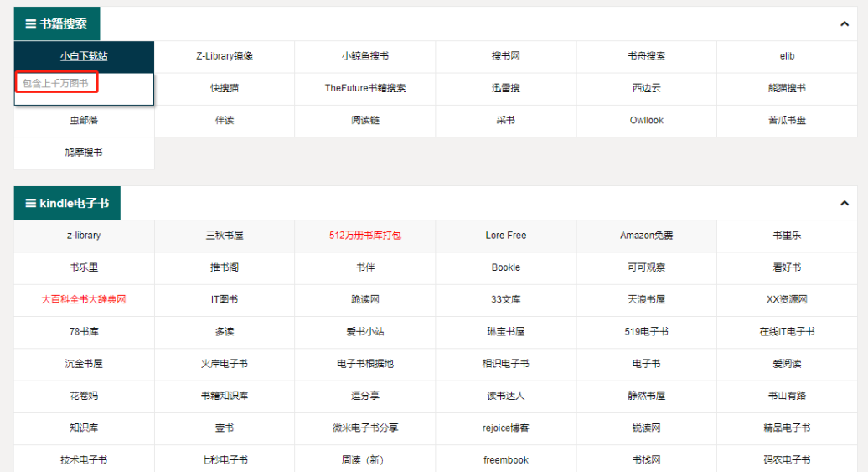Open the red 512万册书库打包 link

pos(365,236)
